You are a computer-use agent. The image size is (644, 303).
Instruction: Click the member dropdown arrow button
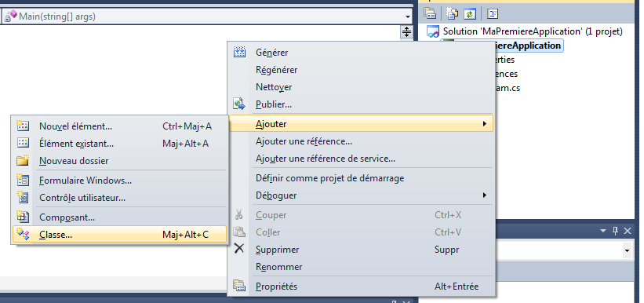click(x=407, y=16)
